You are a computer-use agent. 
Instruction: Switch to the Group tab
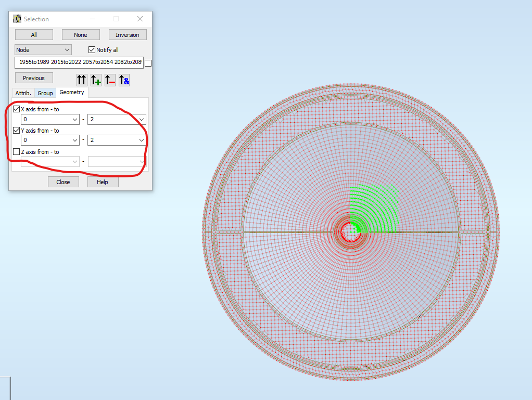tap(45, 93)
